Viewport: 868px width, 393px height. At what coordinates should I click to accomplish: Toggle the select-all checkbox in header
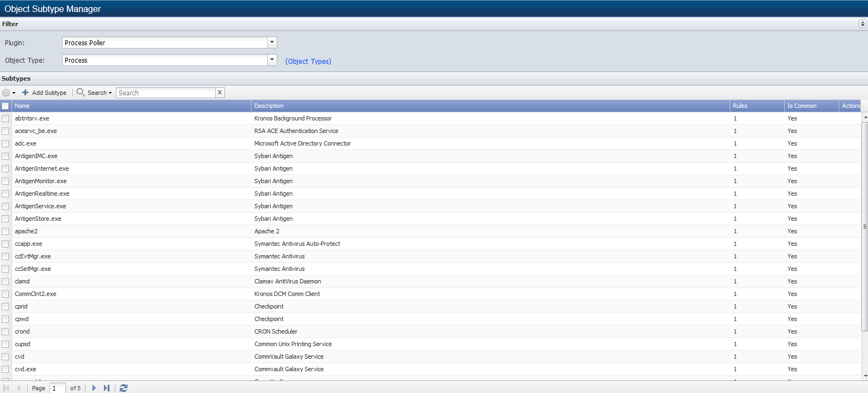click(5, 106)
